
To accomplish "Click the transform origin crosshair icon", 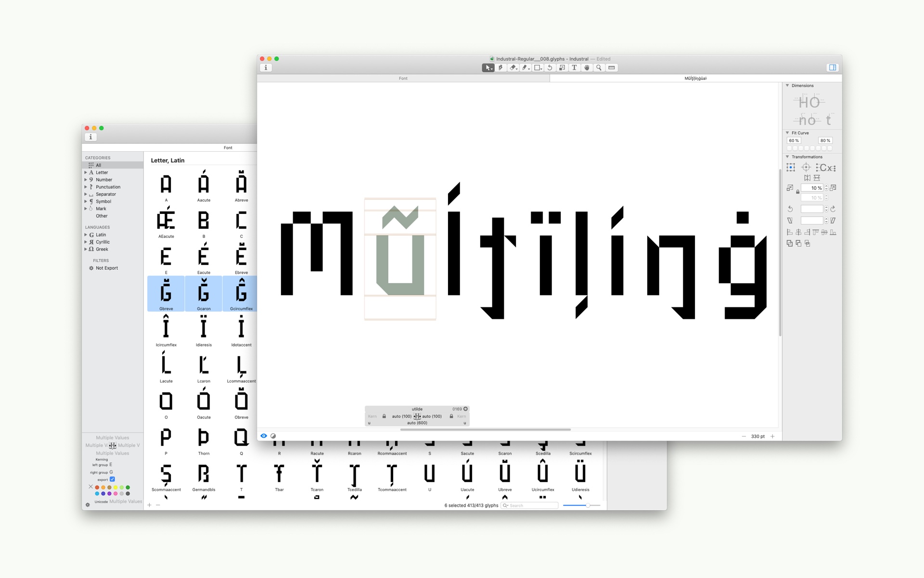I will tap(806, 168).
